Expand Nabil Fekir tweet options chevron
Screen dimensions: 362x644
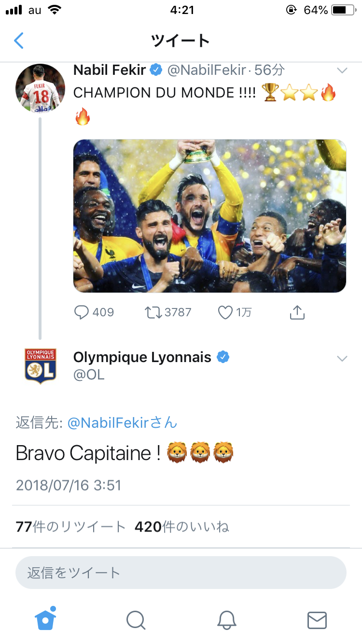tap(342, 70)
